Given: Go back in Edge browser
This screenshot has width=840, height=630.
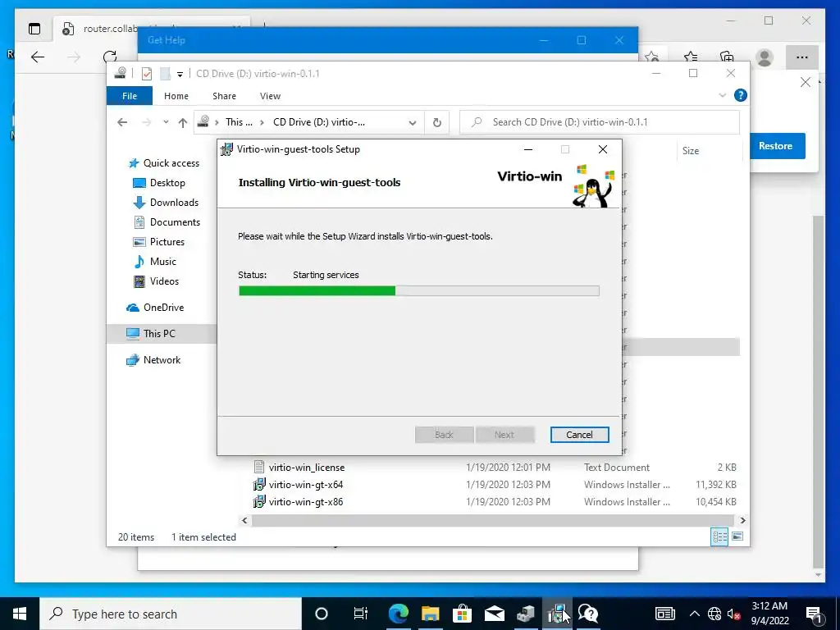Looking at the screenshot, I should [x=38, y=57].
